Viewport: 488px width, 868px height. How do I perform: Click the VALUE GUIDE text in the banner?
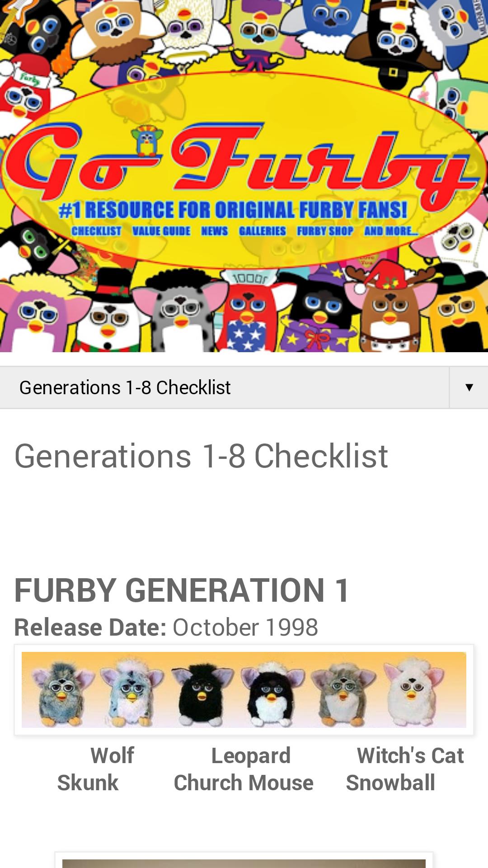pos(161,231)
